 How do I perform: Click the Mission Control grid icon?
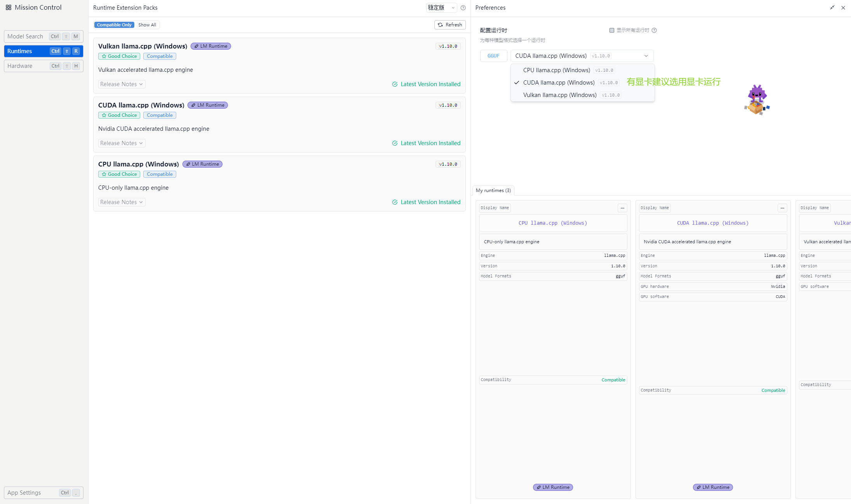[x=9, y=7]
